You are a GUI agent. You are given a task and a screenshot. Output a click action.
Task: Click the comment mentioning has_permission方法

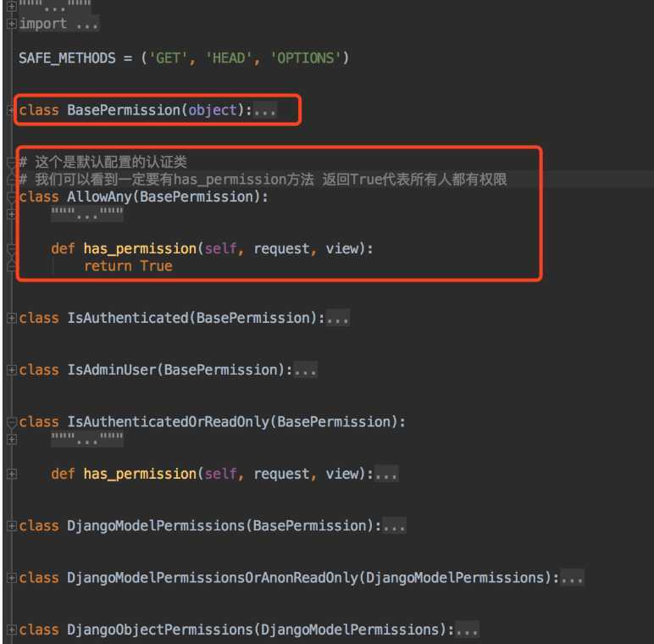(263, 180)
